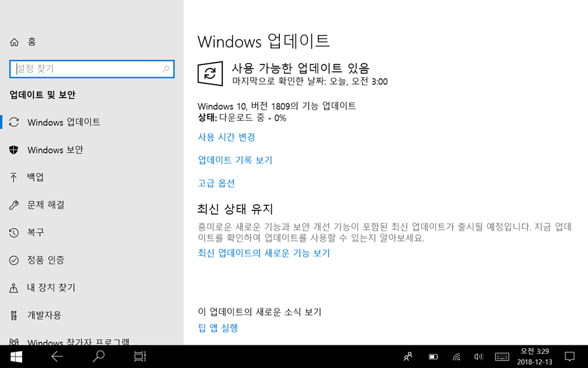
Task: Click the 개발자용 tools icon
Action: [14, 315]
